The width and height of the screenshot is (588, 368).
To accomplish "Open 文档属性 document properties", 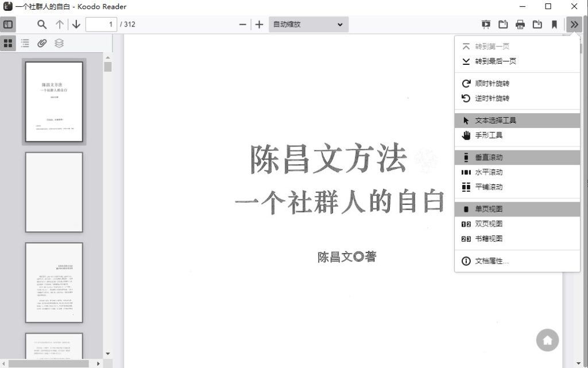I will pyautogui.click(x=517, y=261).
